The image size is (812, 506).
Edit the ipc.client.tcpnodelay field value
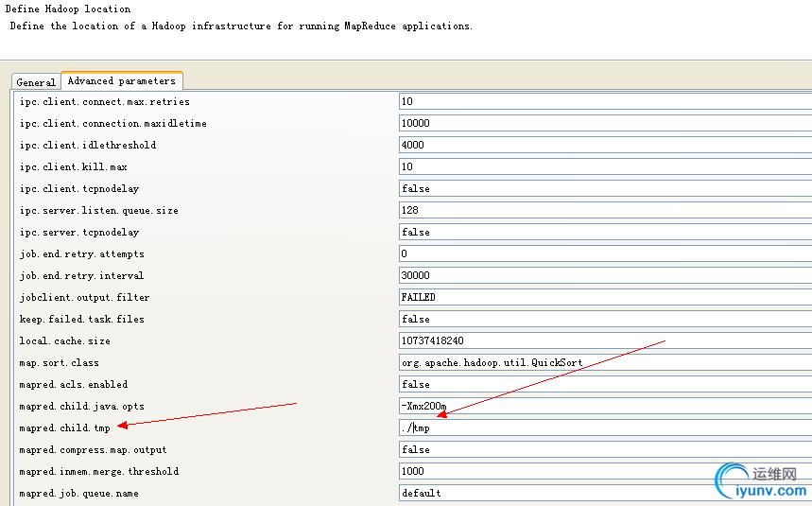[605, 188]
